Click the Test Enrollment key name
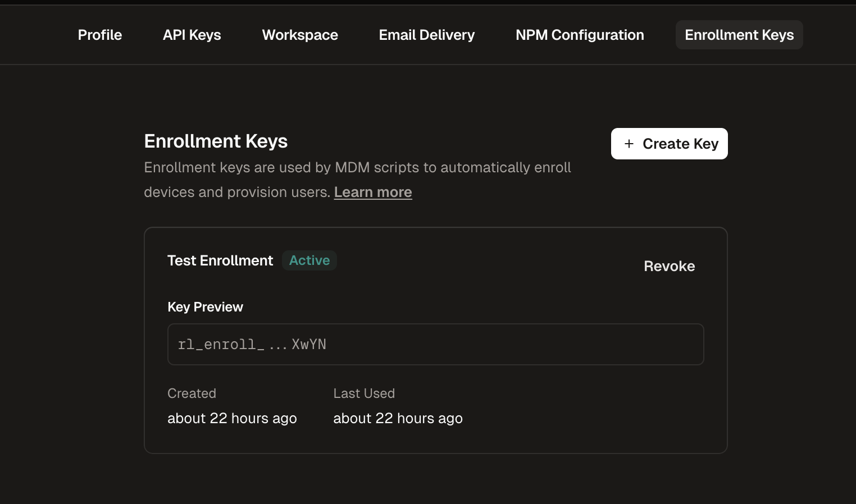This screenshot has width=856, height=504. point(220,260)
